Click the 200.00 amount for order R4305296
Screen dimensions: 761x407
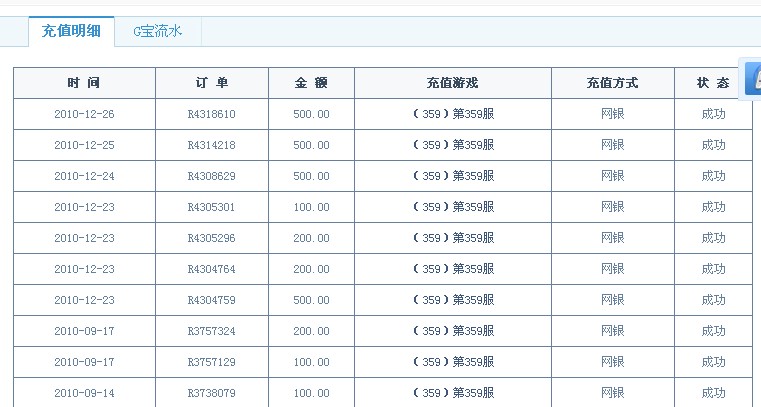point(311,238)
